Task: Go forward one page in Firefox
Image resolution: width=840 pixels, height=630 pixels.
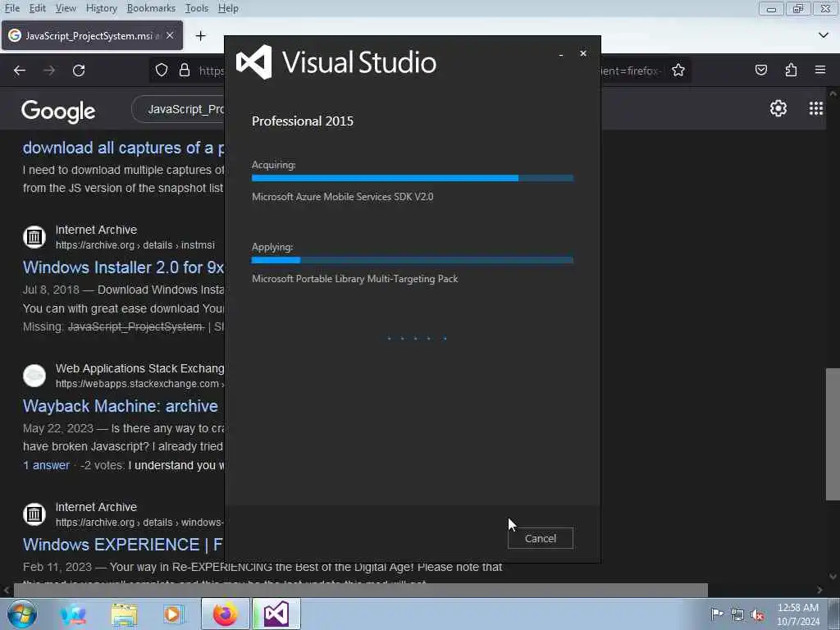Action: click(49, 71)
